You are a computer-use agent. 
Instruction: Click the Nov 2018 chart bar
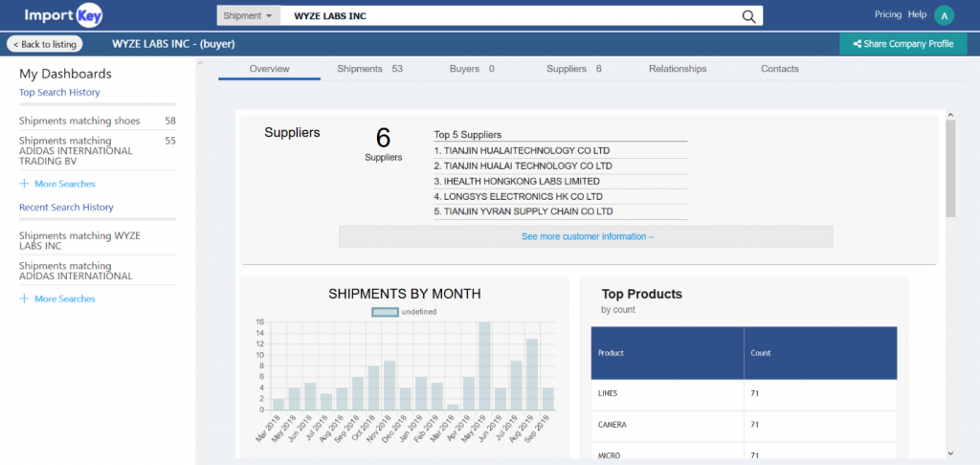[x=389, y=386]
